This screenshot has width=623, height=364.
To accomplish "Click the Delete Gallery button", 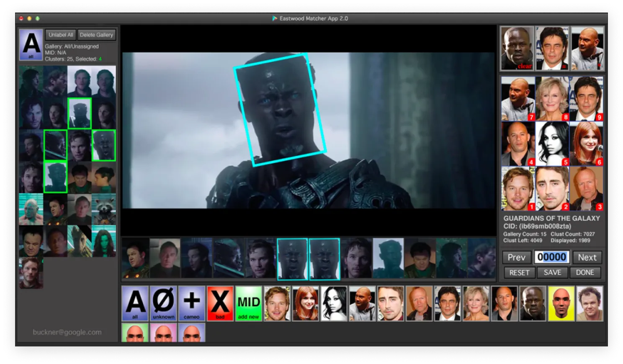I will pos(96,35).
